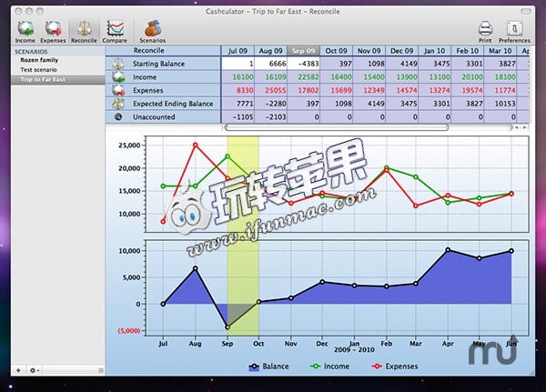This screenshot has width=546, height=392.
Task: Select the Dec 09 column header
Action: 401,51
